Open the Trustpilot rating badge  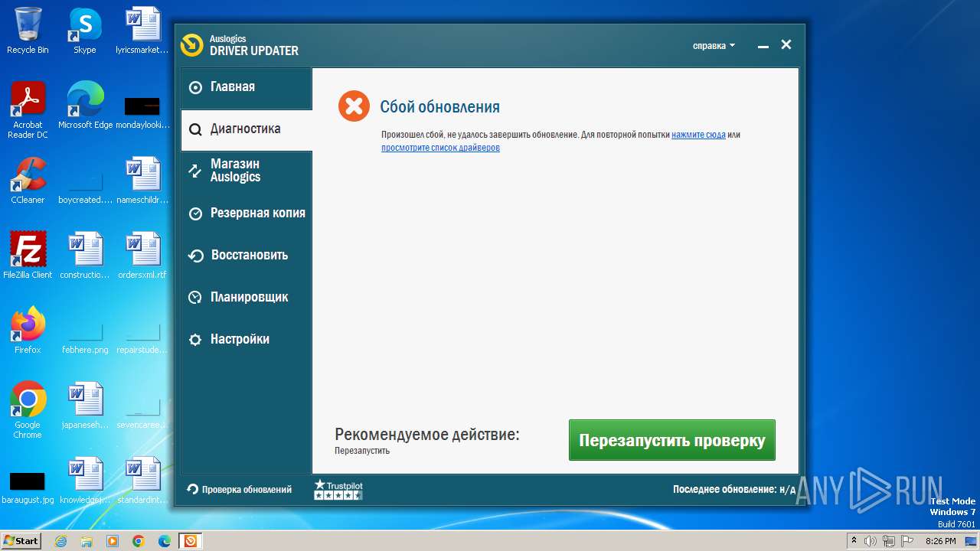pos(338,490)
